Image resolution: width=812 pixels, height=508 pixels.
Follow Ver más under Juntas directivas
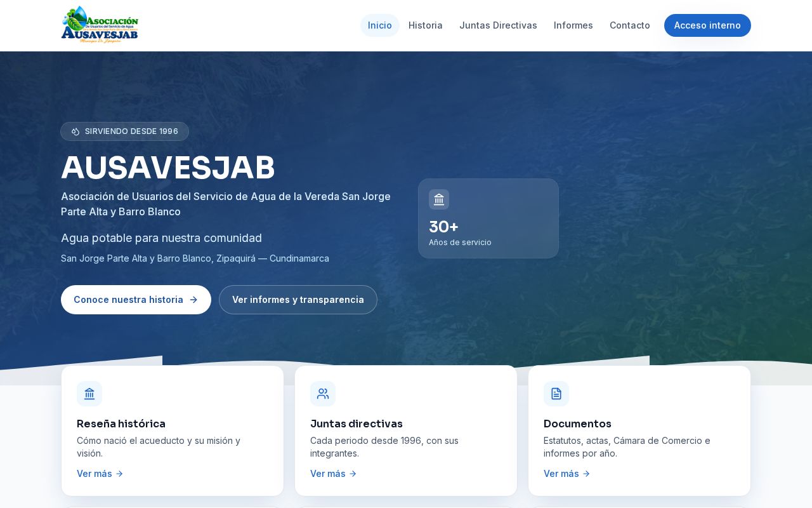(x=334, y=474)
